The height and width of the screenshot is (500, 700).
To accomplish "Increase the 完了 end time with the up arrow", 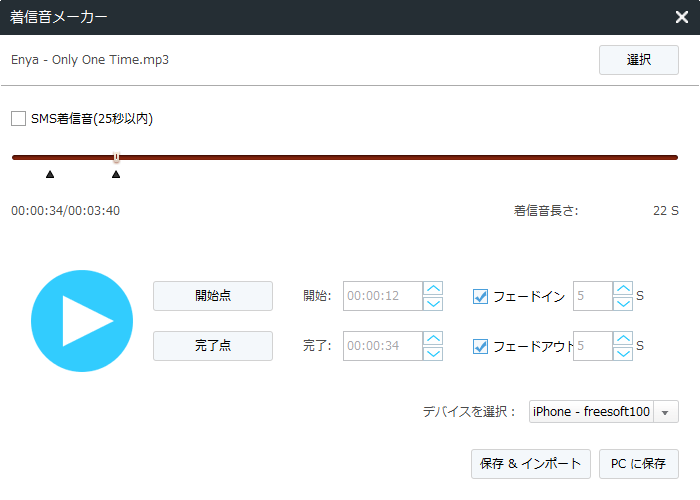I will (433, 338).
